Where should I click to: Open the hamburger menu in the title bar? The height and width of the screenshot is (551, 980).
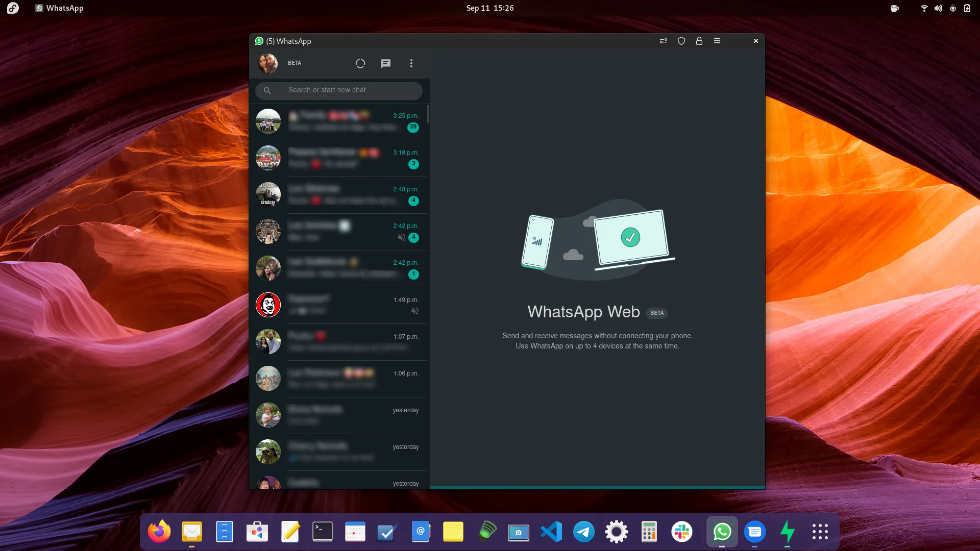(717, 41)
